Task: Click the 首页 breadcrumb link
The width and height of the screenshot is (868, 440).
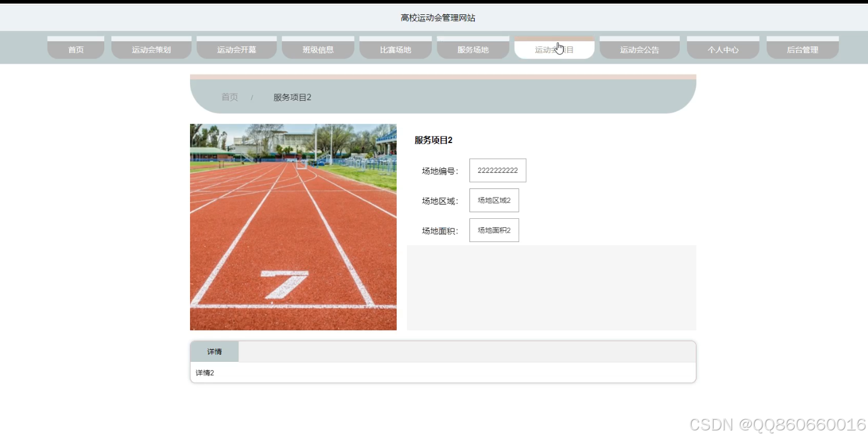Action: 229,97
